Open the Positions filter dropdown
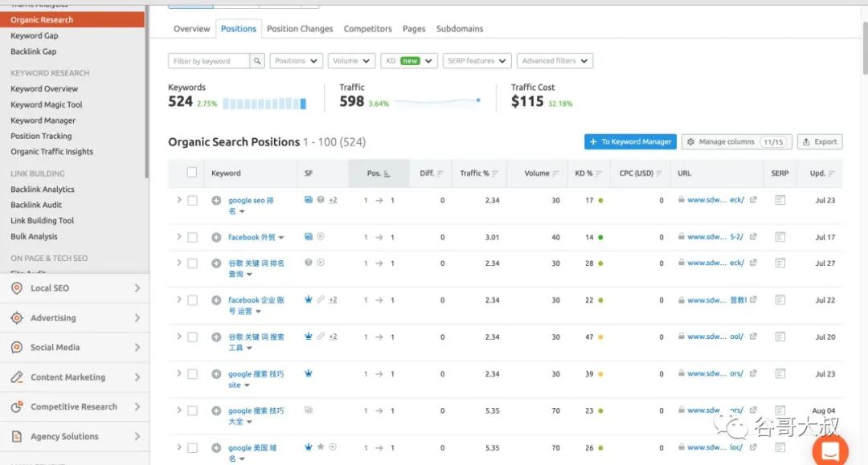The height and width of the screenshot is (465, 868). (296, 61)
